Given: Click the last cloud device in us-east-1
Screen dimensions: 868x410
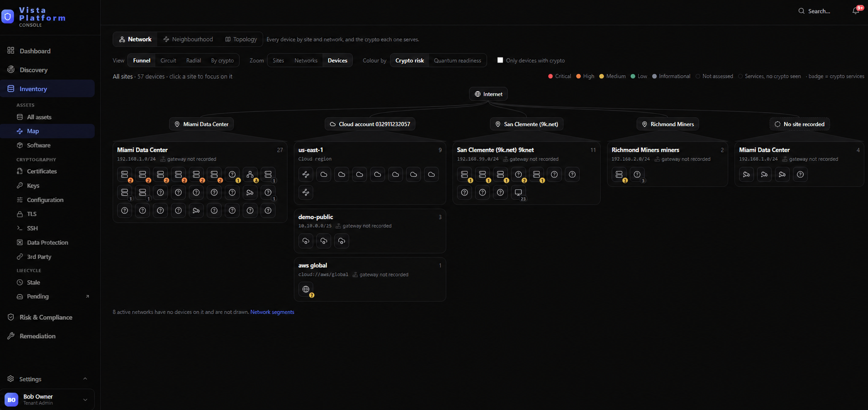Looking at the screenshot, I should click(x=431, y=175).
